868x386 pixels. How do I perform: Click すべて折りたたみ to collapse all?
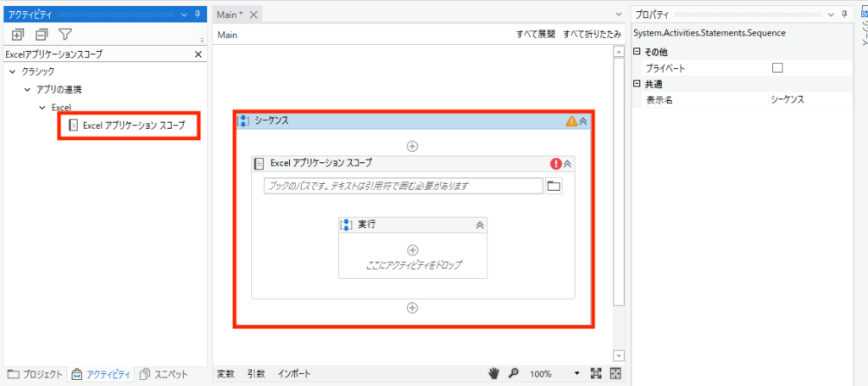[x=592, y=35]
